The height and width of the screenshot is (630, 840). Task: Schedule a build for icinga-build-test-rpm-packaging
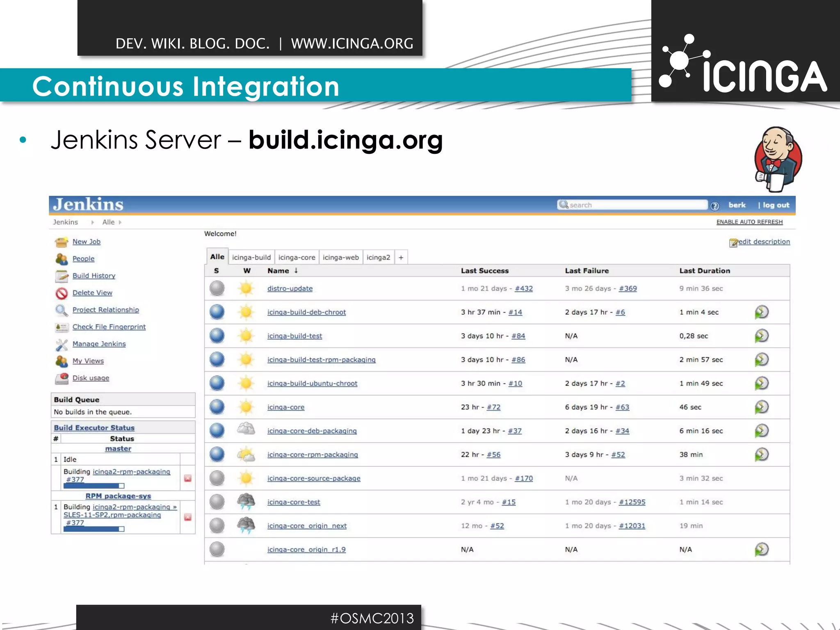pos(761,360)
